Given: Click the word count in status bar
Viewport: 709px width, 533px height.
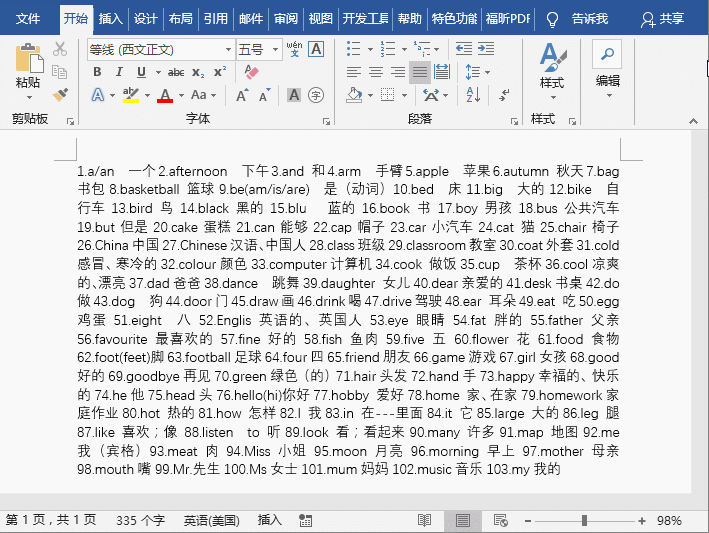Looking at the screenshot, I should 140,521.
